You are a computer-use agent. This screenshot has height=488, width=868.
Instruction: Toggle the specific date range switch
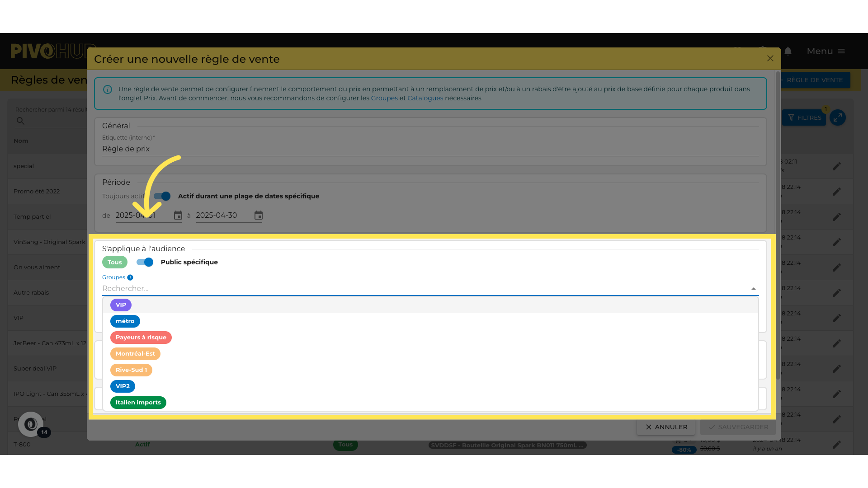tap(162, 196)
